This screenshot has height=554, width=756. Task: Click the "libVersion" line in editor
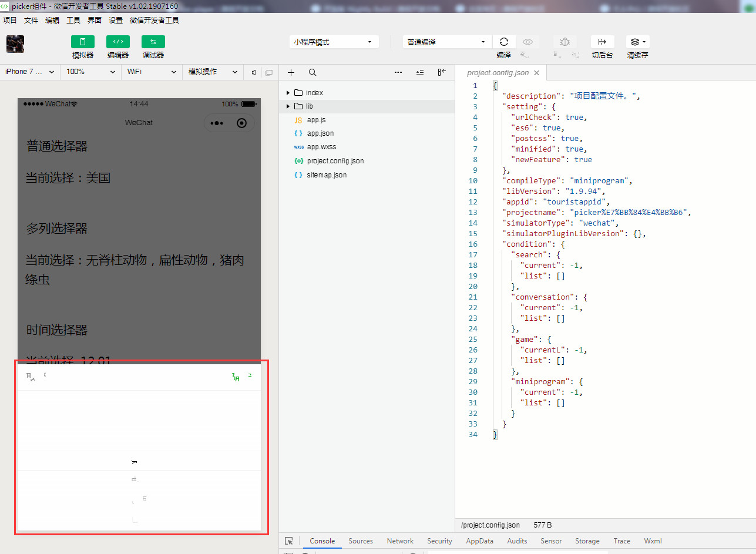point(553,191)
